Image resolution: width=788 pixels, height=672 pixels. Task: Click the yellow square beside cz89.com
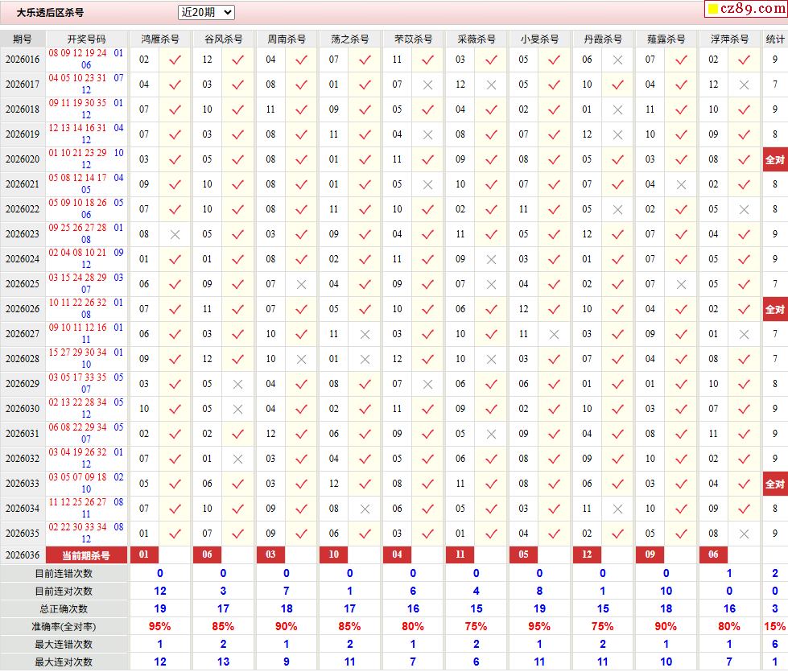point(712,10)
